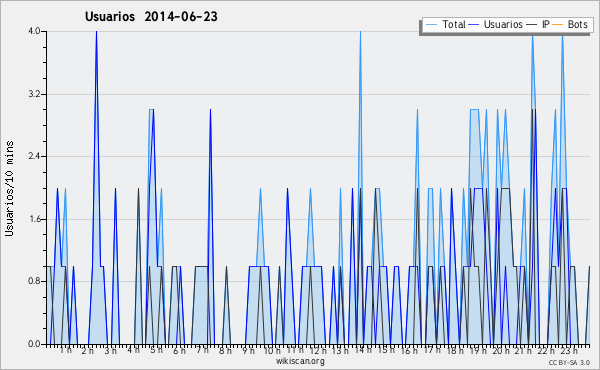Click the 'wikiscan.org' caption
The image size is (600, 370).
click(300, 361)
